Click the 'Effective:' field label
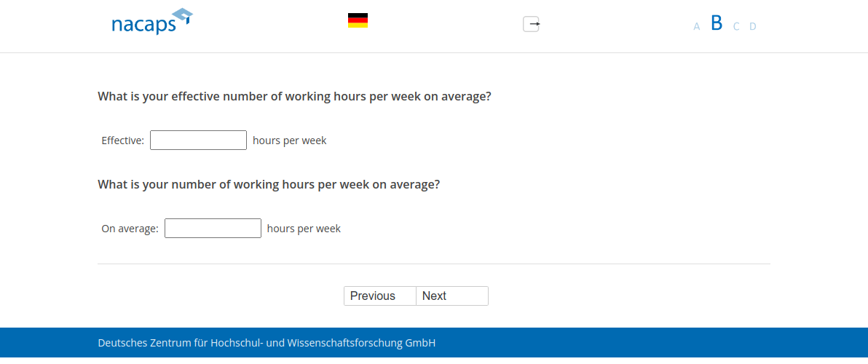The width and height of the screenshot is (868, 364). coord(122,141)
